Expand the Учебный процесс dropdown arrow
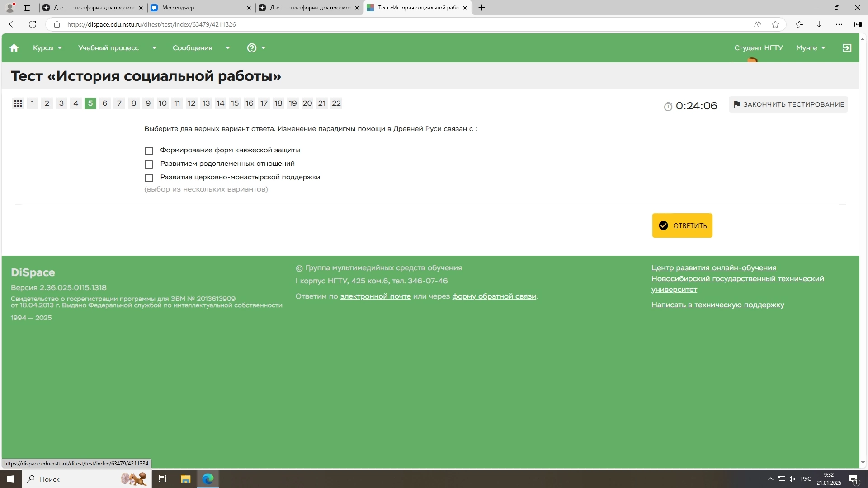The width and height of the screenshot is (868, 488). [x=154, y=48]
